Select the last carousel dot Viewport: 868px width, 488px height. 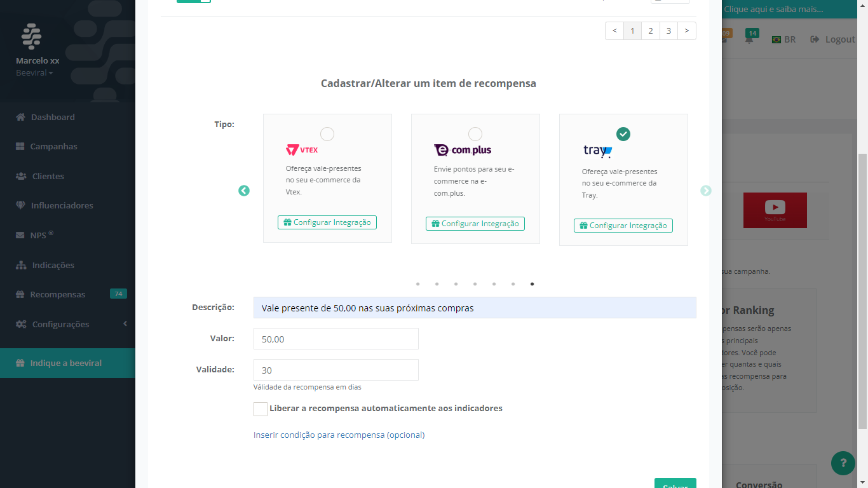pyautogui.click(x=532, y=284)
